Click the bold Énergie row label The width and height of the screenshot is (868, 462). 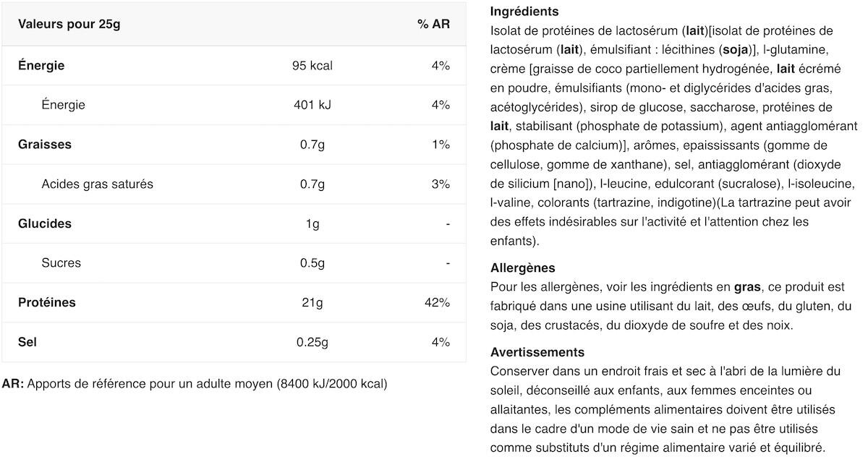41,66
